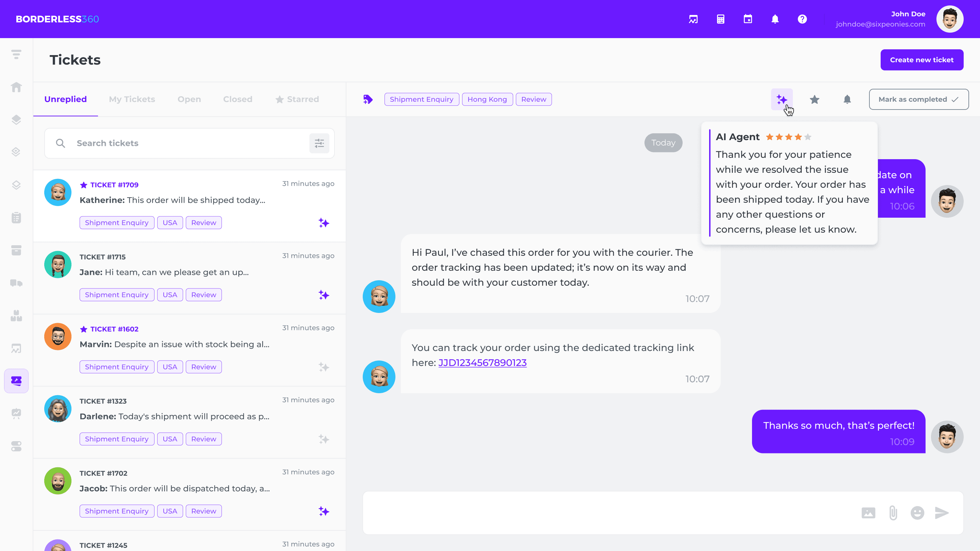Open ticket #1323 from Darlene

[190, 422]
